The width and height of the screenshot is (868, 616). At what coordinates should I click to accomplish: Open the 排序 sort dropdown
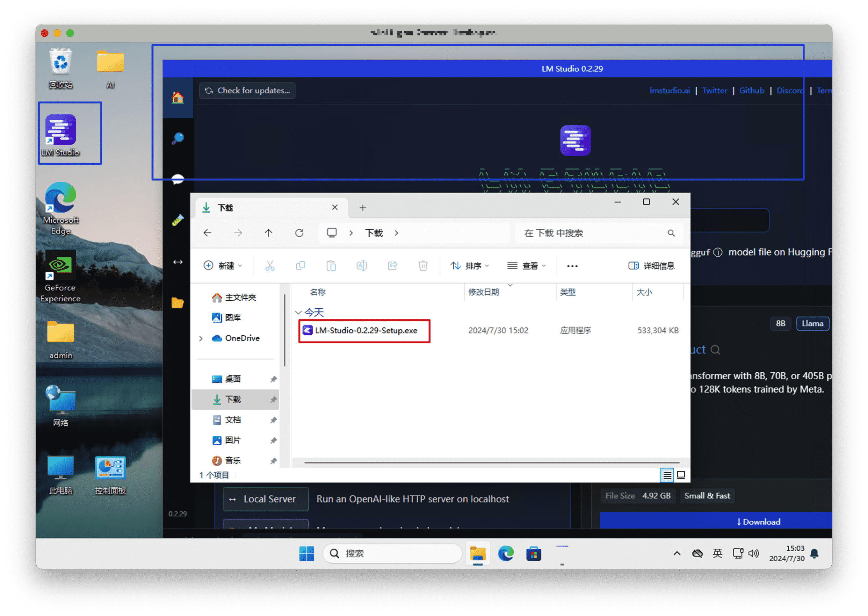pos(470,266)
